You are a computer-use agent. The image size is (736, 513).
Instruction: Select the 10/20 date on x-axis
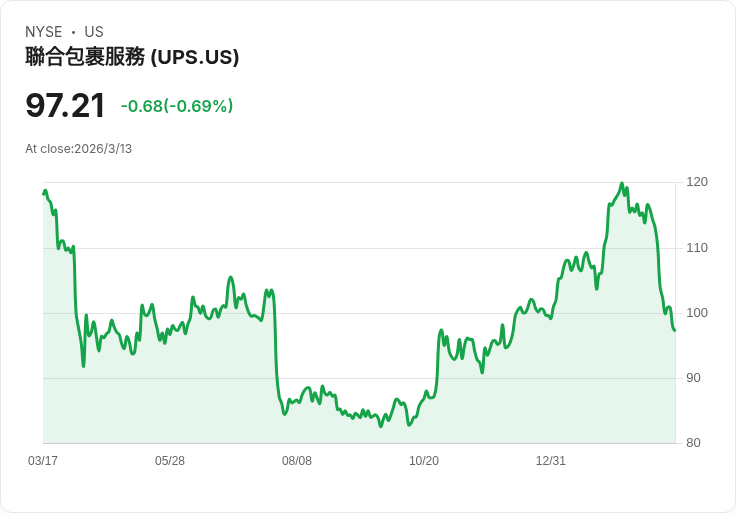424,461
